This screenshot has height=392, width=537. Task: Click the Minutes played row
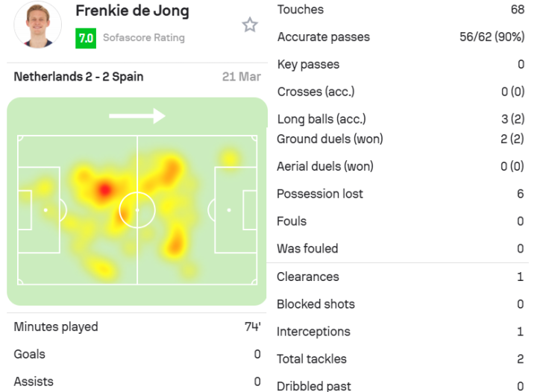coord(136,327)
